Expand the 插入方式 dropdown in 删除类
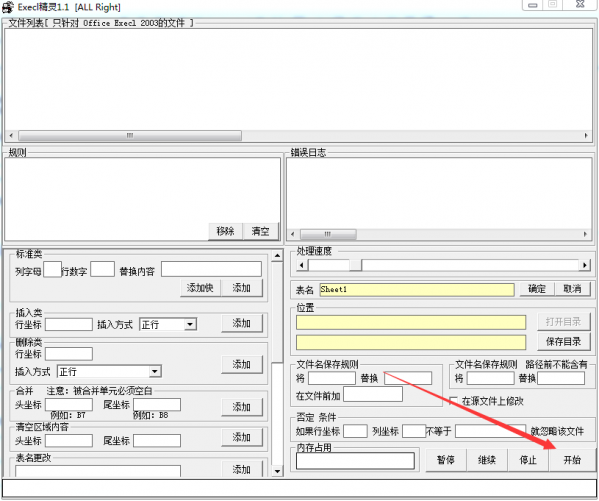599x501 pixels. tap(154, 371)
